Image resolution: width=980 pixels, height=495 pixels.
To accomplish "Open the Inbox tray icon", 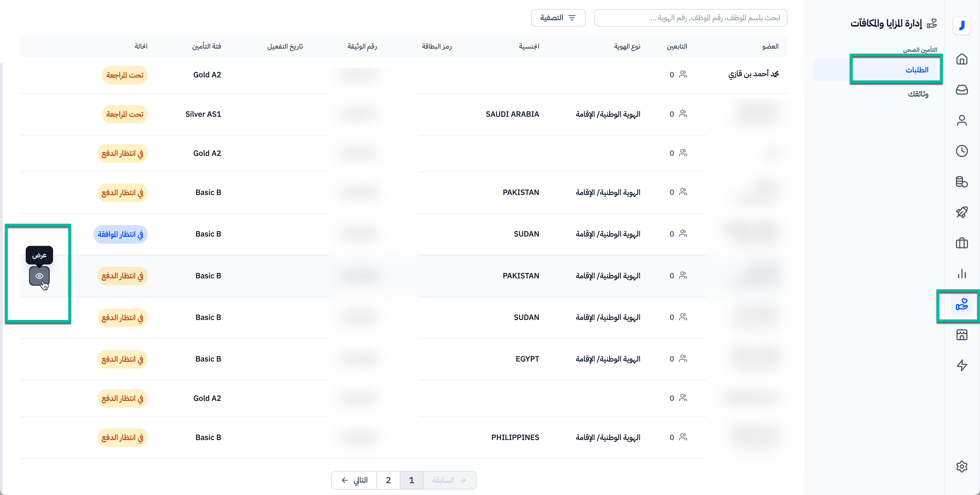I will pyautogui.click(x=961, y=90).
